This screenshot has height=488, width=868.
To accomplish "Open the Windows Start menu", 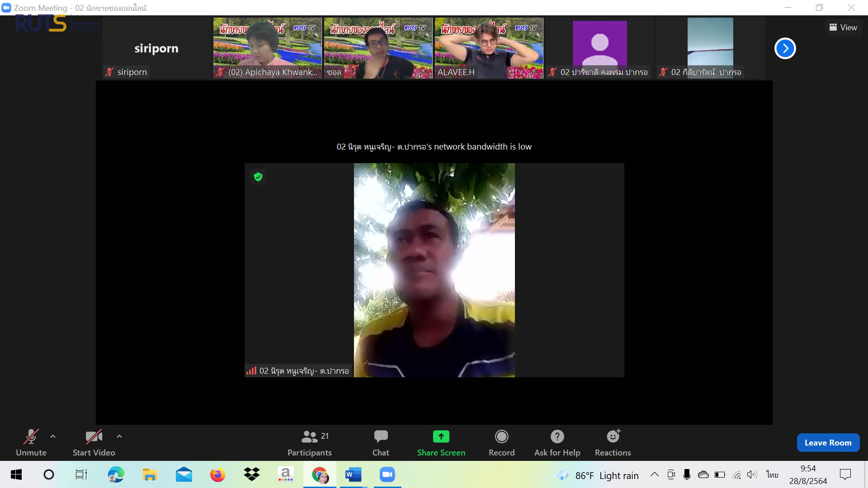I will (16, 474).
